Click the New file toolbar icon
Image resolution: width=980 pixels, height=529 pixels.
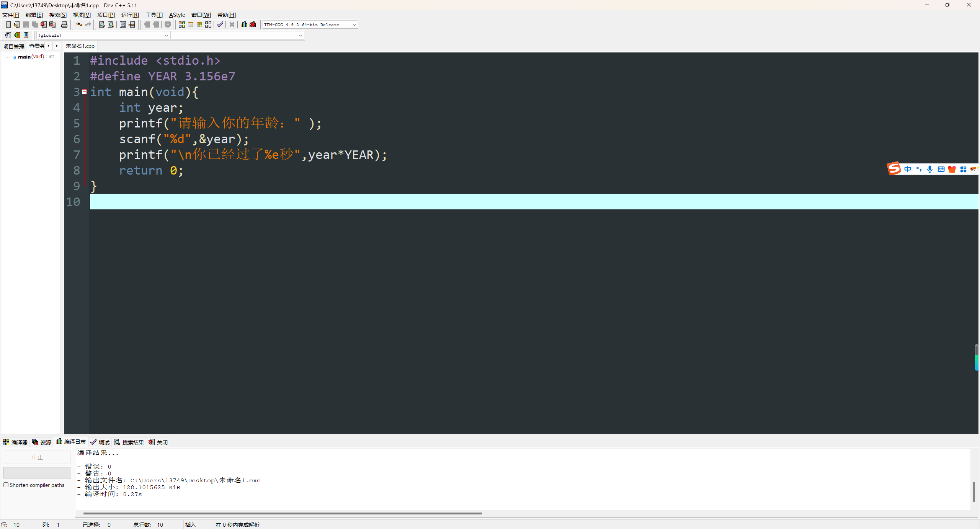click(8, 24)
